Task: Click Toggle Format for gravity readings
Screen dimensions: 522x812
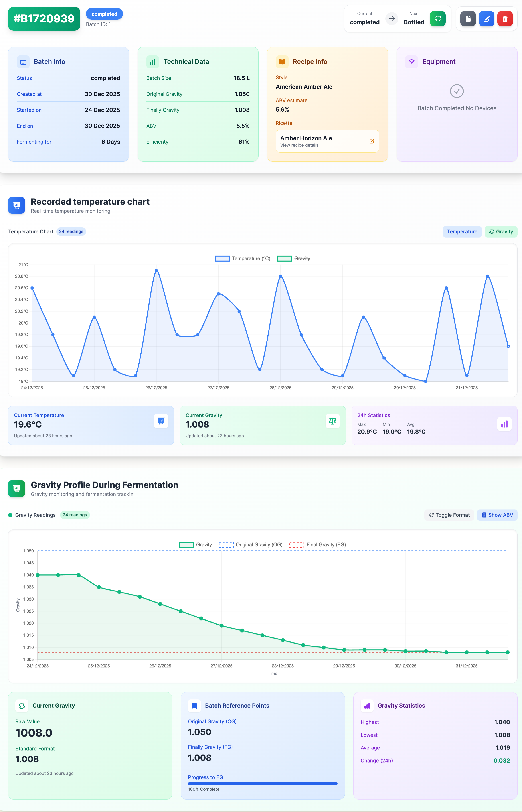Action: tap(449, 515)
